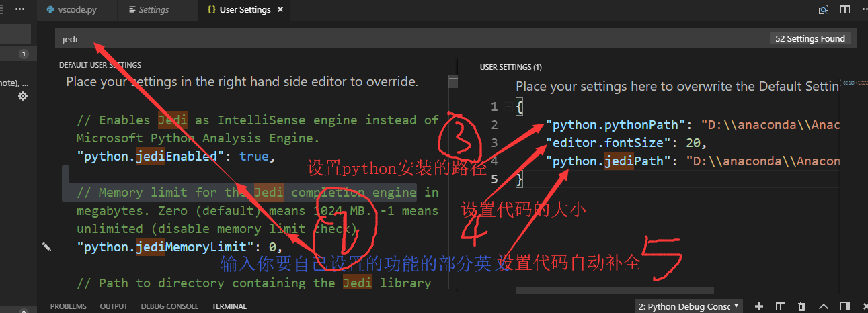Collapse the JSON object fold at line 1
Image resolution: width=868 pixels, height=313 pixels.
(506, 107)
